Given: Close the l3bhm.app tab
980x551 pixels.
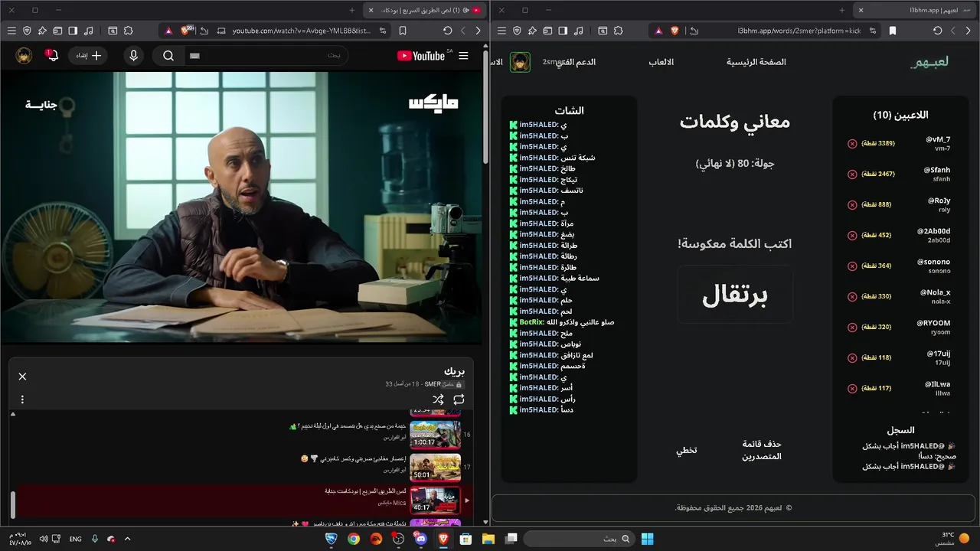Looking at the screenshot, I should pyautogui.click(x=861, y=10).
